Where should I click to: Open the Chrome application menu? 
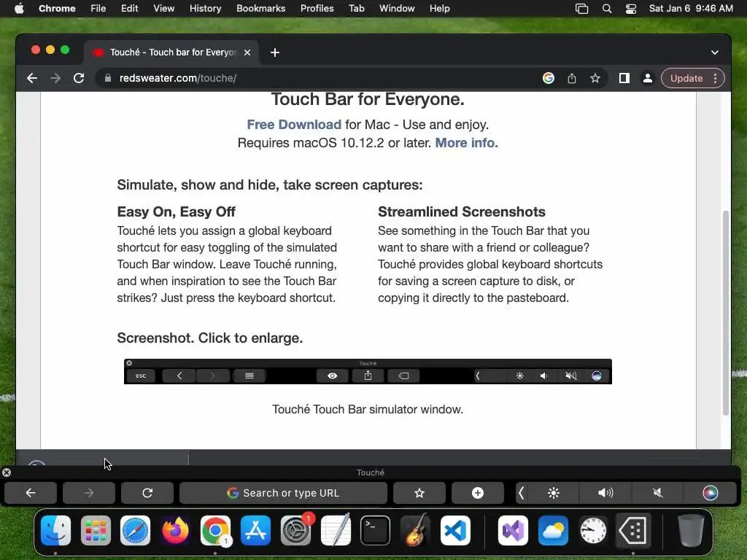(57, 9)
